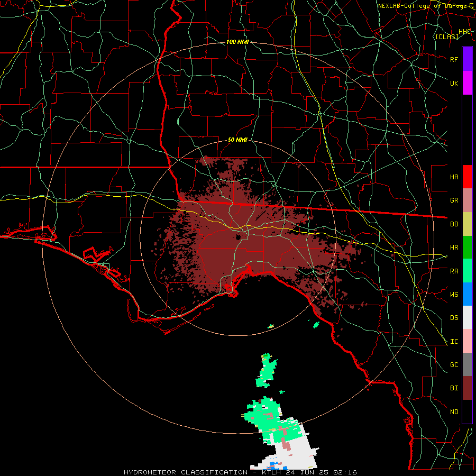
Task: Click the '24 JUN 25 02:16' timestamp
Action: tap(321, 472)
